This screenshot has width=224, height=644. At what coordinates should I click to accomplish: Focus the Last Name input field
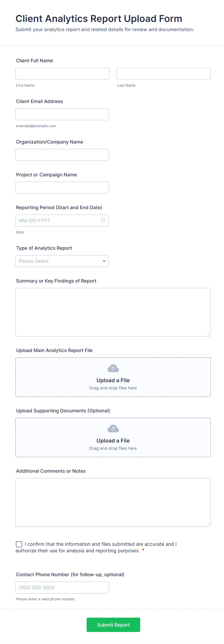coord(164,74)
